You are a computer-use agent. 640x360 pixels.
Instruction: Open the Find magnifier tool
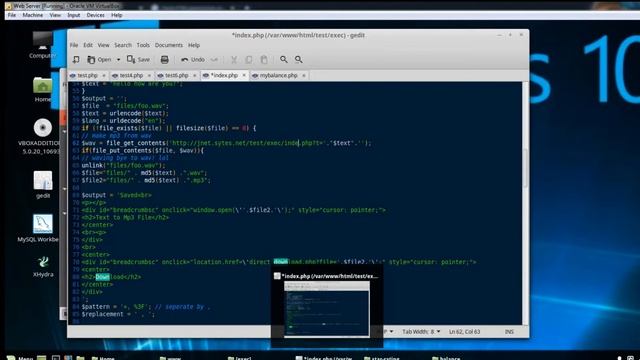coord(284,60)
